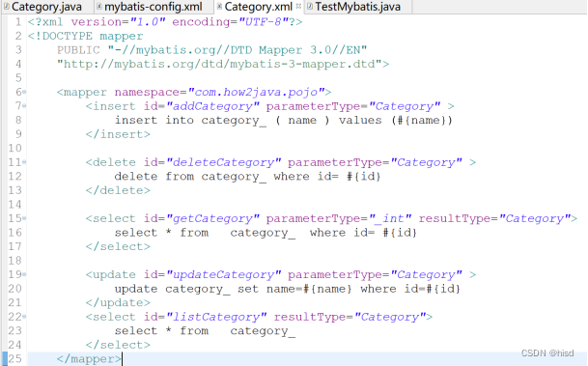Click the Category.java file icon
The image size is (588, 366).
coord(7,6)
